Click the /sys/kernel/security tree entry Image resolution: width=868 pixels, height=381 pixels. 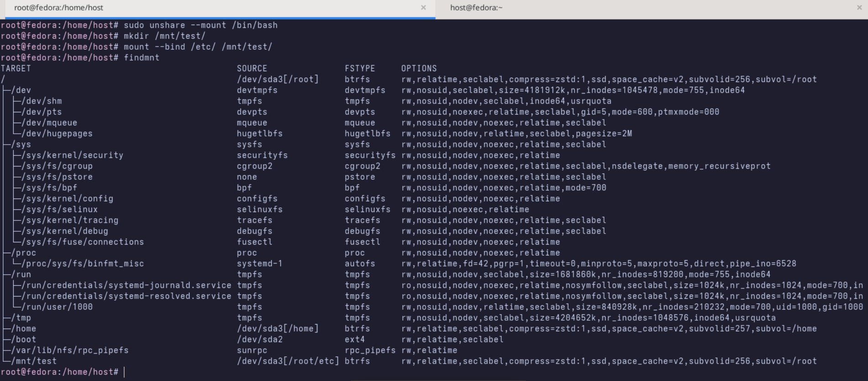pyautogui.click(x=72, y=155)
